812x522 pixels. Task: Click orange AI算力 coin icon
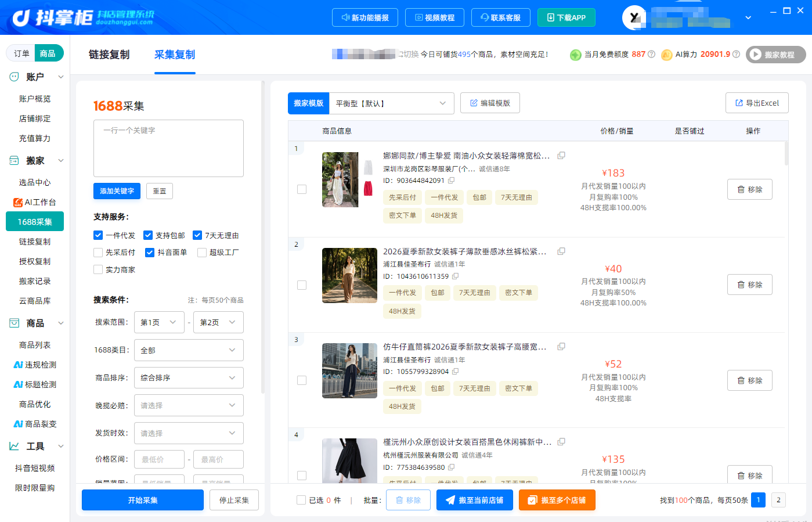(x=666, y=55)
